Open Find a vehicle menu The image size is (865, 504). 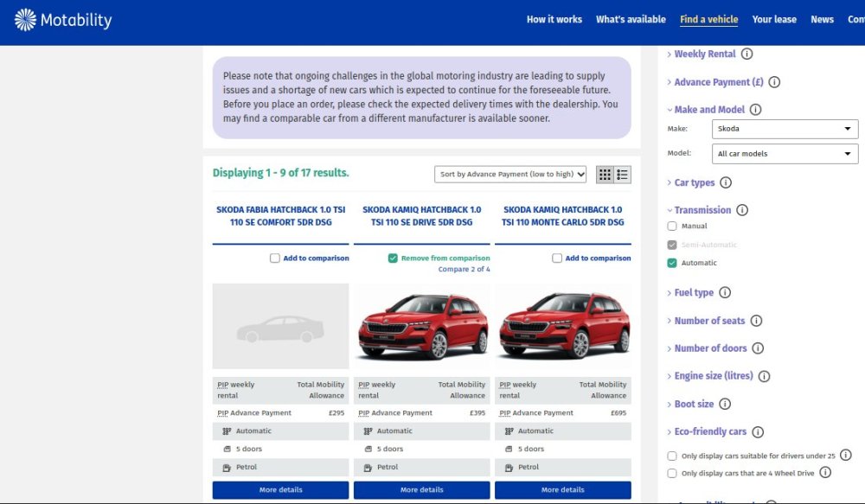click(709, 19)
